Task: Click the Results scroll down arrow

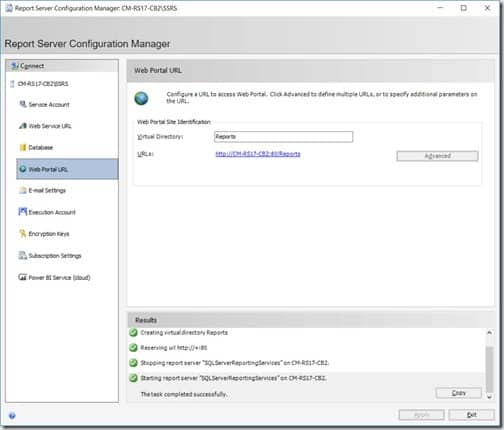Action: tap(489, 397)
